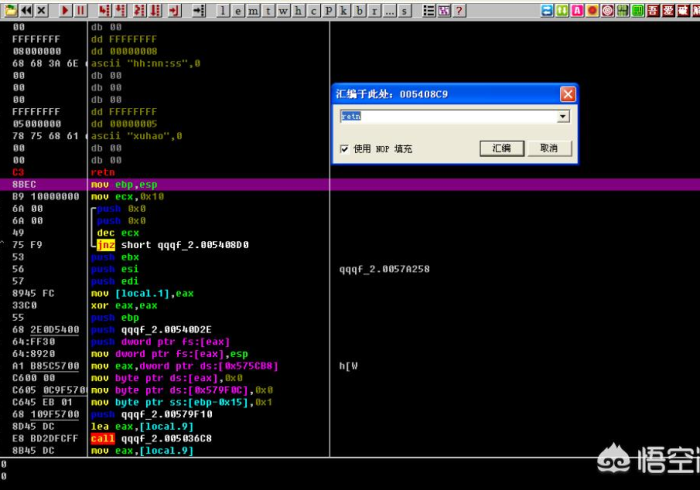Expand the assemble command dropdown arrow
700x490 pixels.
(x=563, y=117)
